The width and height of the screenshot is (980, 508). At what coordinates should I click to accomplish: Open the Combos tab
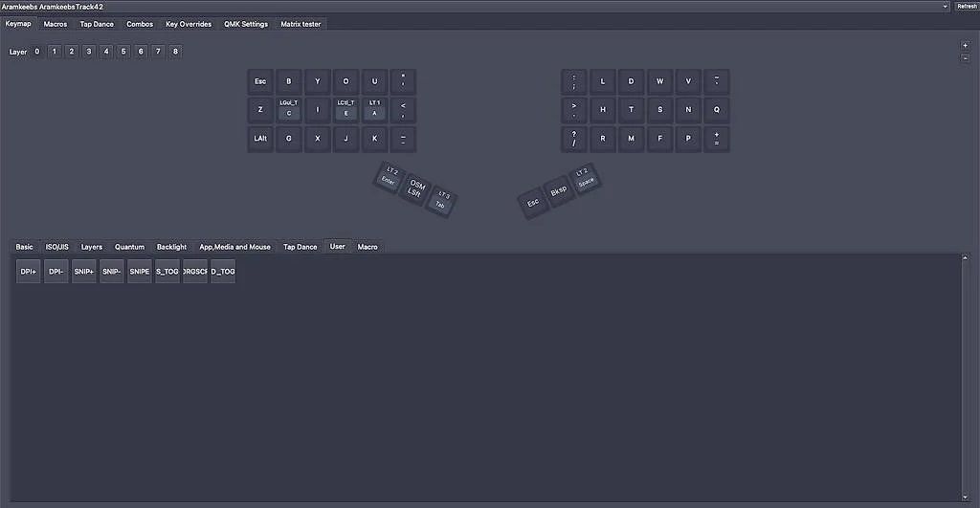click(x=140, y=24)
